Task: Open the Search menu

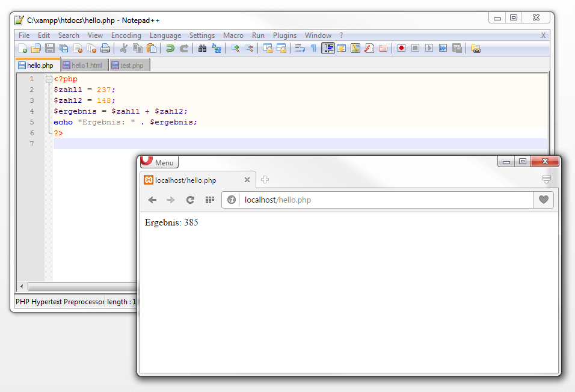Action: pyautogui.click(x=69, y=35)
